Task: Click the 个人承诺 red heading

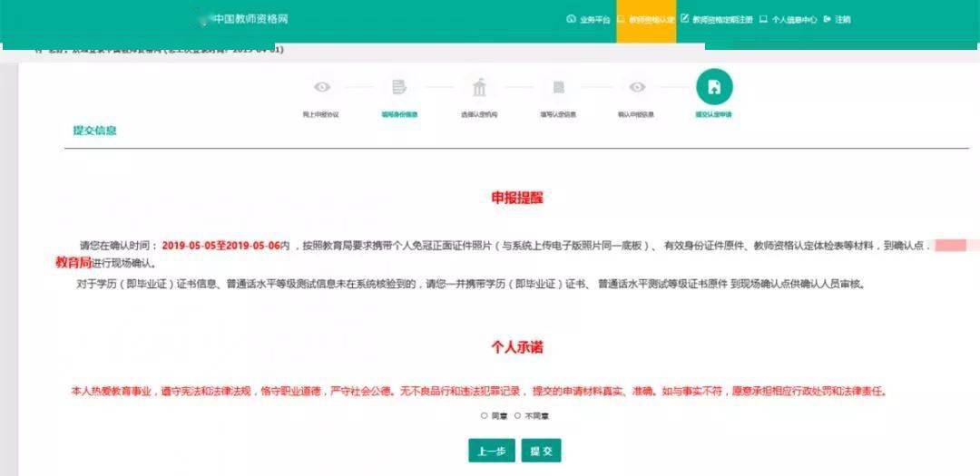Action: (517, 348)
